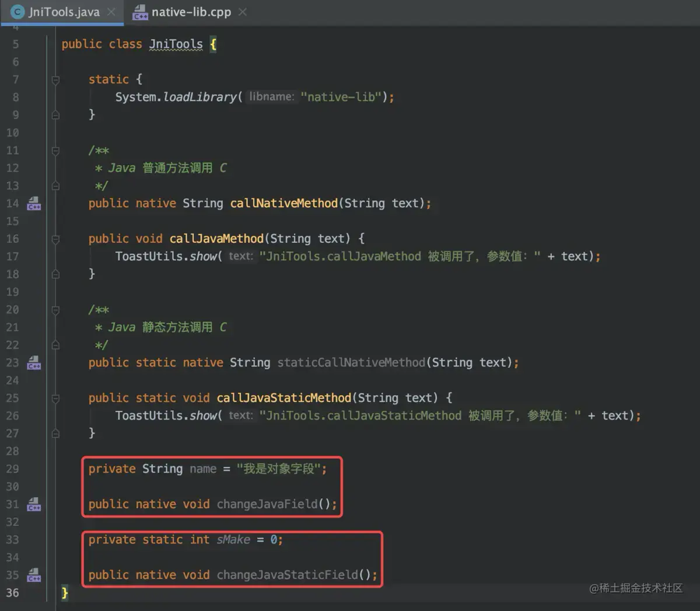Click the loadLibrary method call
700x611 pixels.
tap(200, 97)
